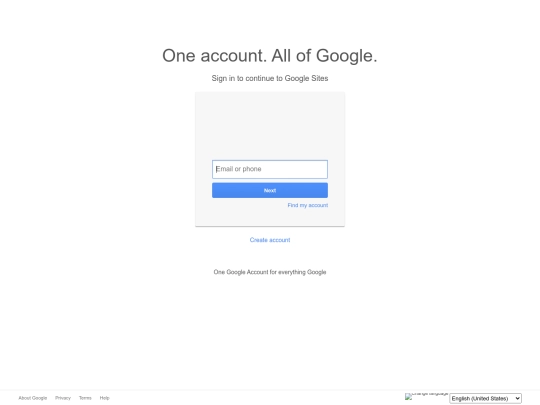Focus the Email or phone field
The width and height of the screenshot is (540, 405).
coord(270,169)
